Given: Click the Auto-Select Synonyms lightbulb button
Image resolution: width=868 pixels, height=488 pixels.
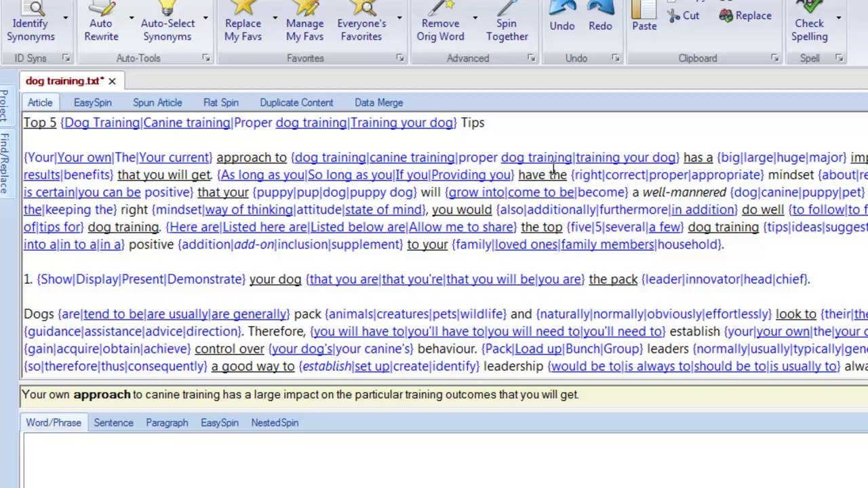Looking at the screenshot, I should point(167,22).
